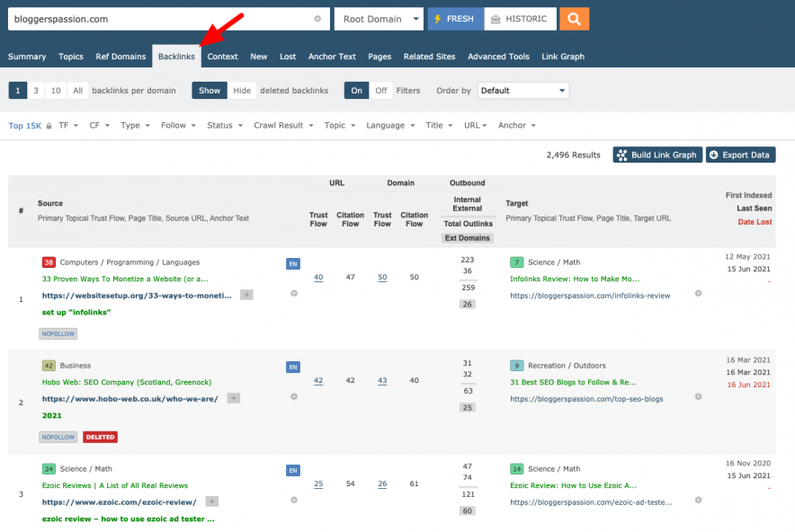Click the plus icon next to the hobo-web.co.uk URL
Viewport: 795px width, 532px height.
point(234,398)
